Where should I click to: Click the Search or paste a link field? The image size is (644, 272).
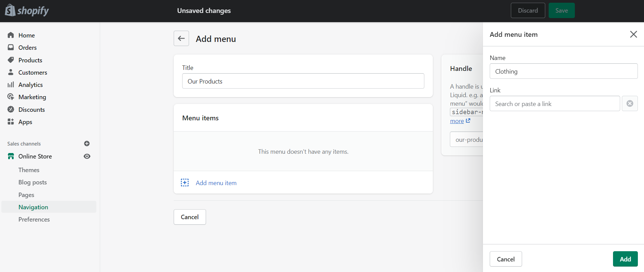coord(555,103)
